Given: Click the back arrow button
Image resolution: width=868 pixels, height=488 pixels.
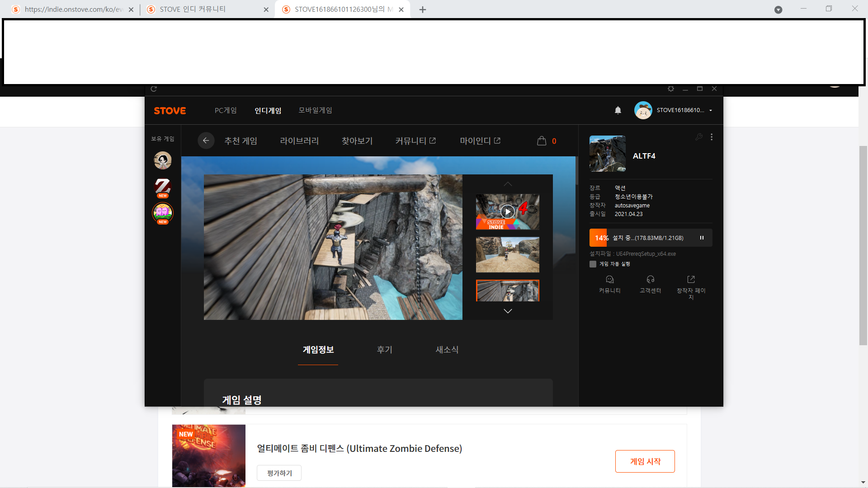Looking at the screenshot, I should pos(206,141).
